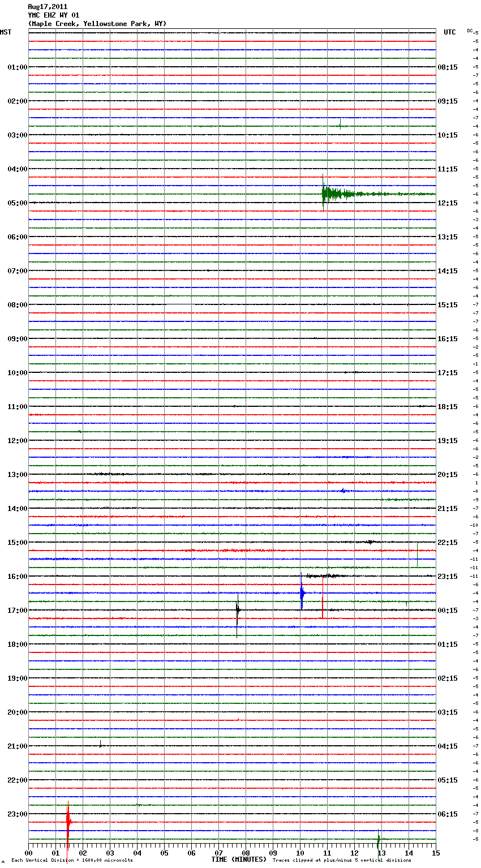Click minute 05 on the bottom axis

click(x=164, y=853)
